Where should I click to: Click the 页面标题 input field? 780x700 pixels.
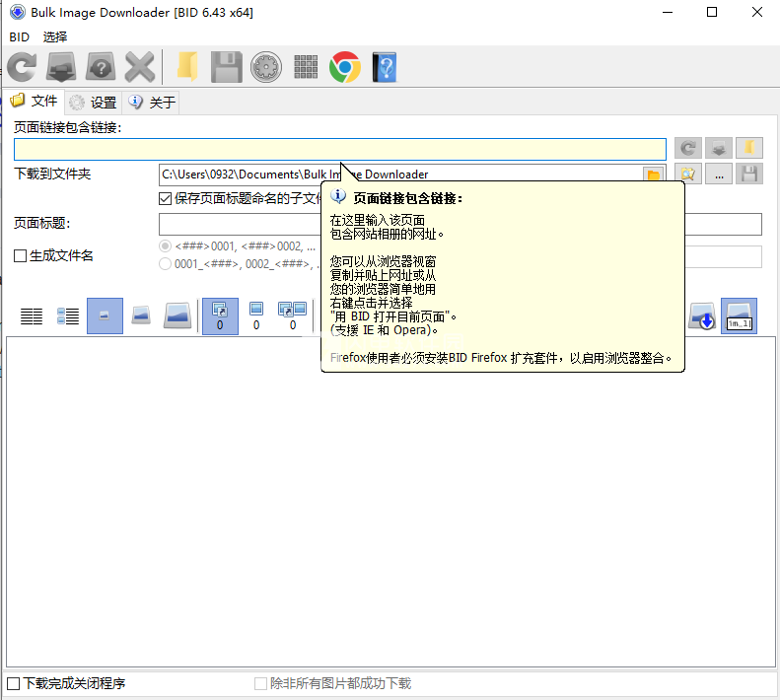tap(461, 224)
